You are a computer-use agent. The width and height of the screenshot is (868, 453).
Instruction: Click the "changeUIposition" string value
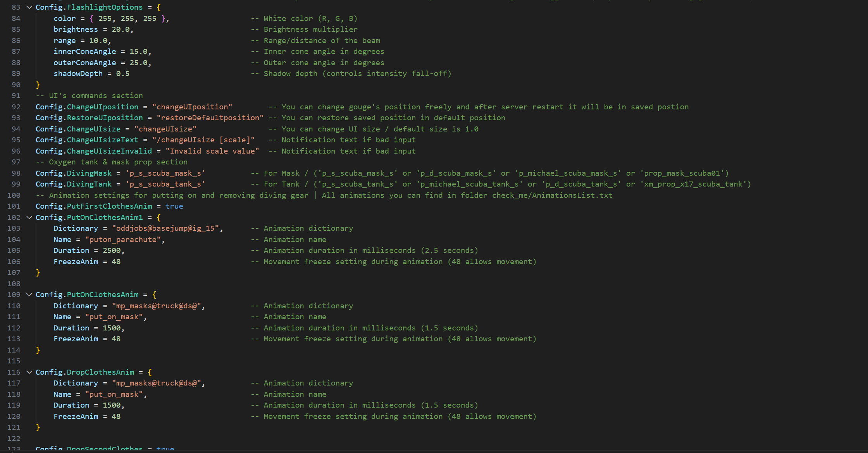point(192,107)
